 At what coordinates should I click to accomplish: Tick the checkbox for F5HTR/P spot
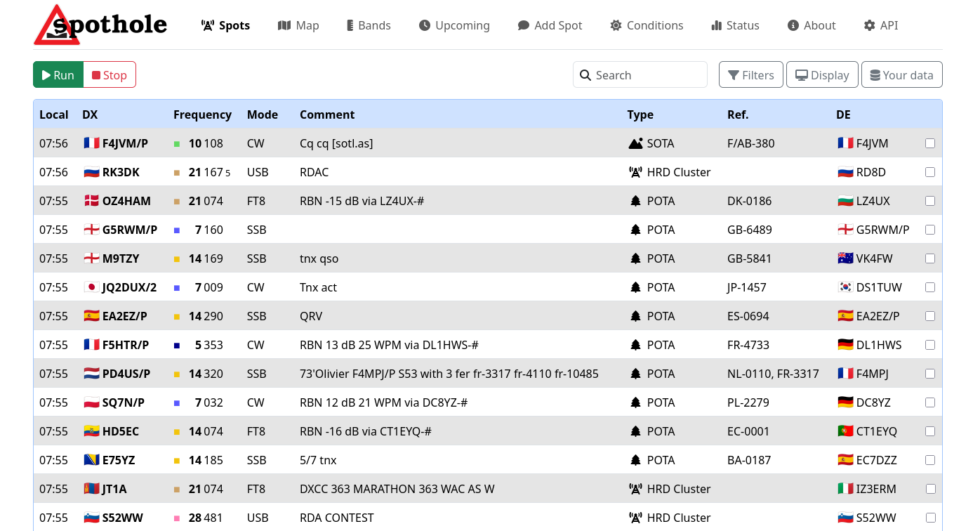click(930, 345)
